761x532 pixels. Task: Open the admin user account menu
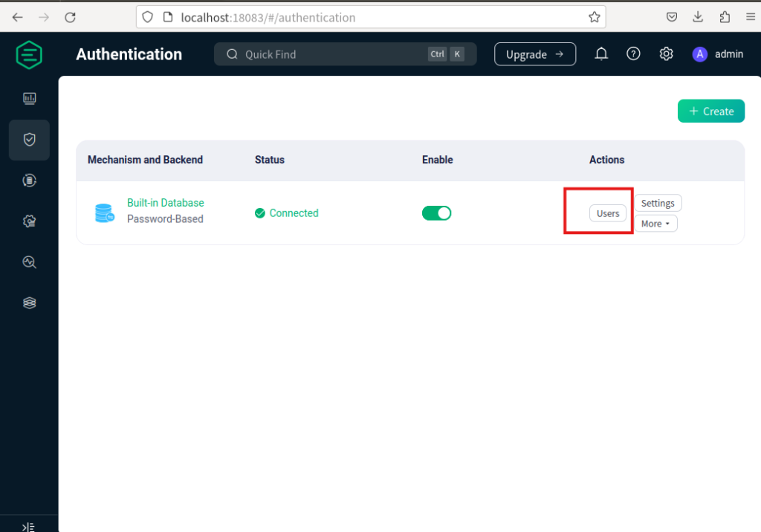718,54
